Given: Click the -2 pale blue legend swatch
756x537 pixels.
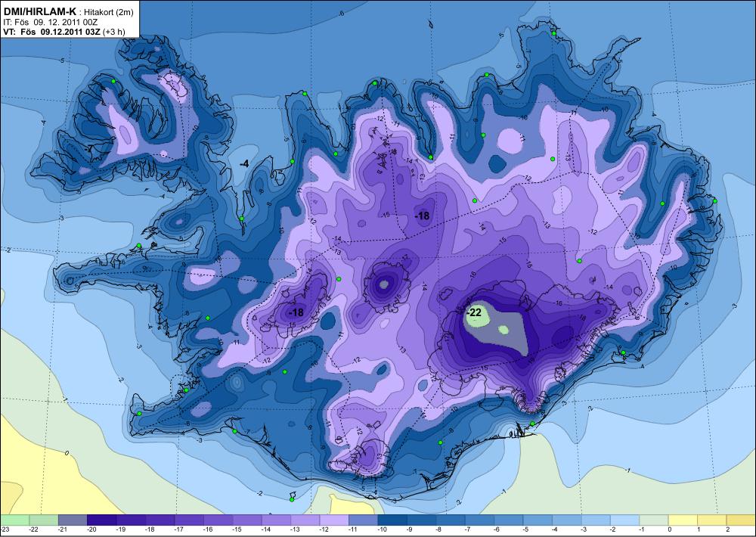Looking at the screenshot, I should 625,520.
